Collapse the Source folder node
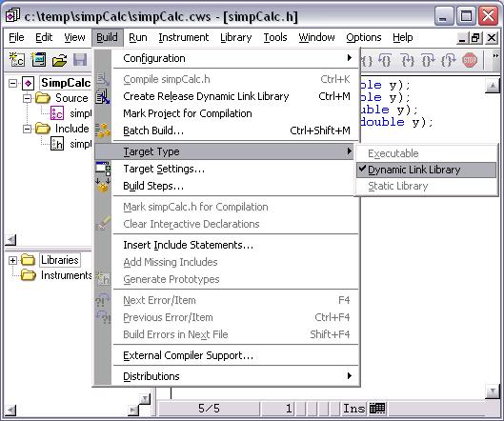This screenshot has width=504, height=421. (28, 98)
